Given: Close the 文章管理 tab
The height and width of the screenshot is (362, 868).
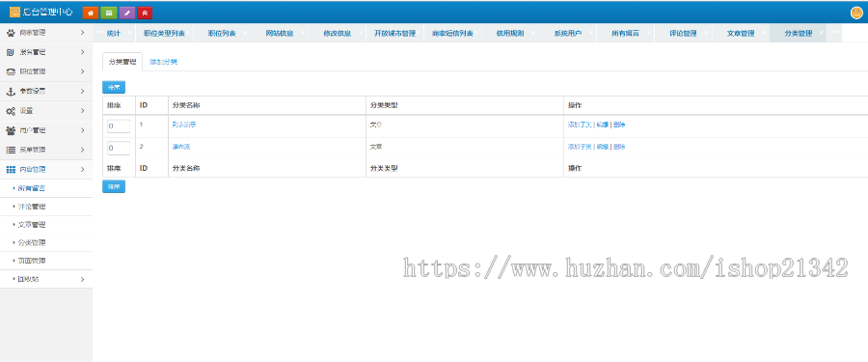Looking at the screenshot, I should (x=764, y=33).
